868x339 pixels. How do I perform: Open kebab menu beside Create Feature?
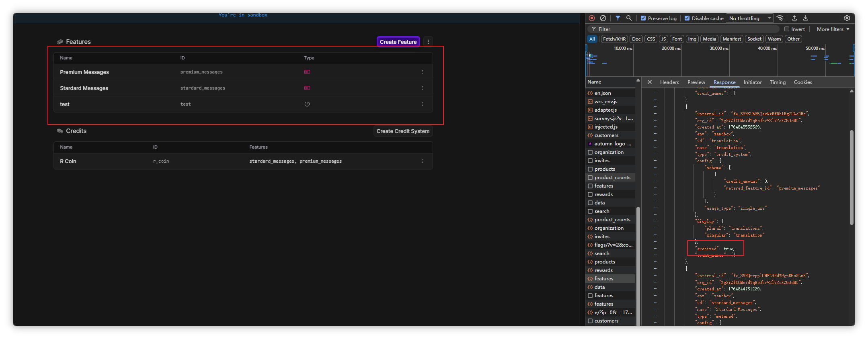428,42
